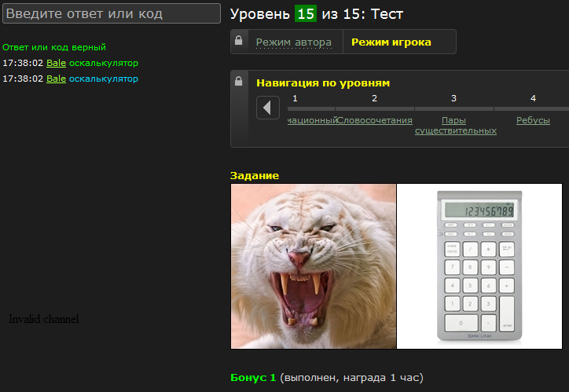Click the Invalid channel text
Image resolution: width=569 pixels, height=392 pixels.
43,319
